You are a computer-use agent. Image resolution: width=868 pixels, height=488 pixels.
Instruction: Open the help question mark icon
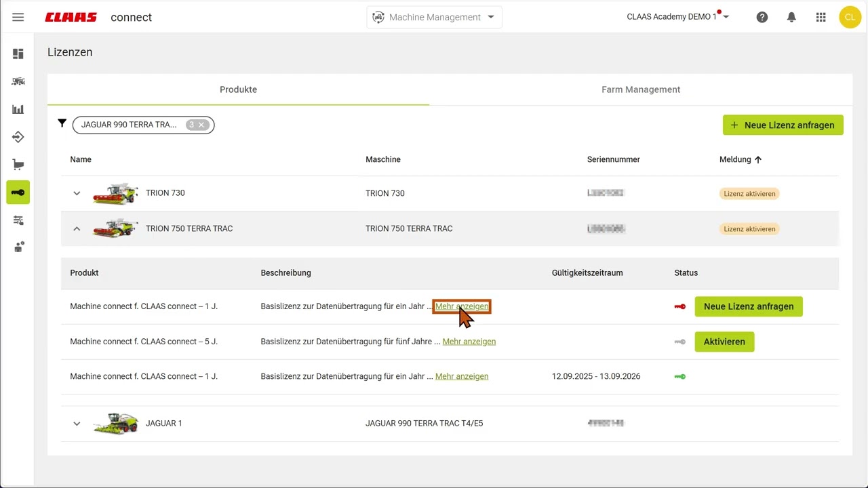click(762, 17)
